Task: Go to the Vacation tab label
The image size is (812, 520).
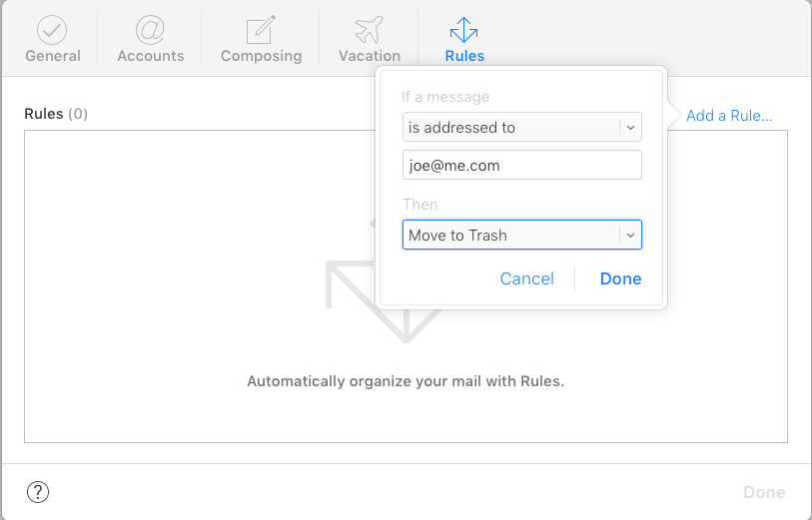Action: pos(370,56)
